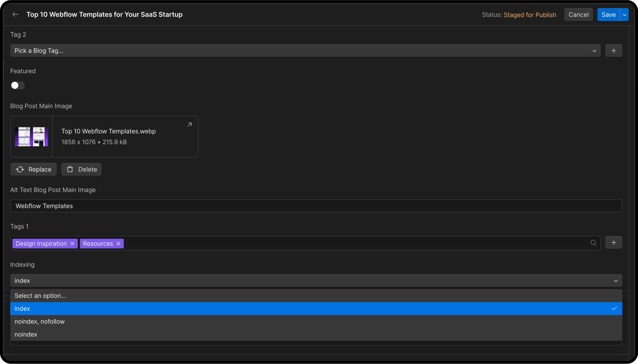Replace the blog post main image
Image resolution: width=638 pixels, height=364 pixels.
click(33, 170)
